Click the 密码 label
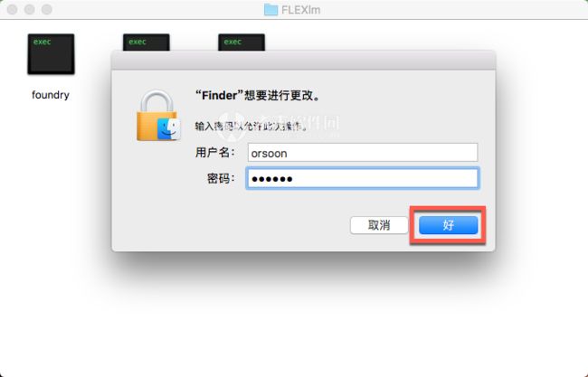Viewport: 588px width, 377px height. tap(222, 178)
